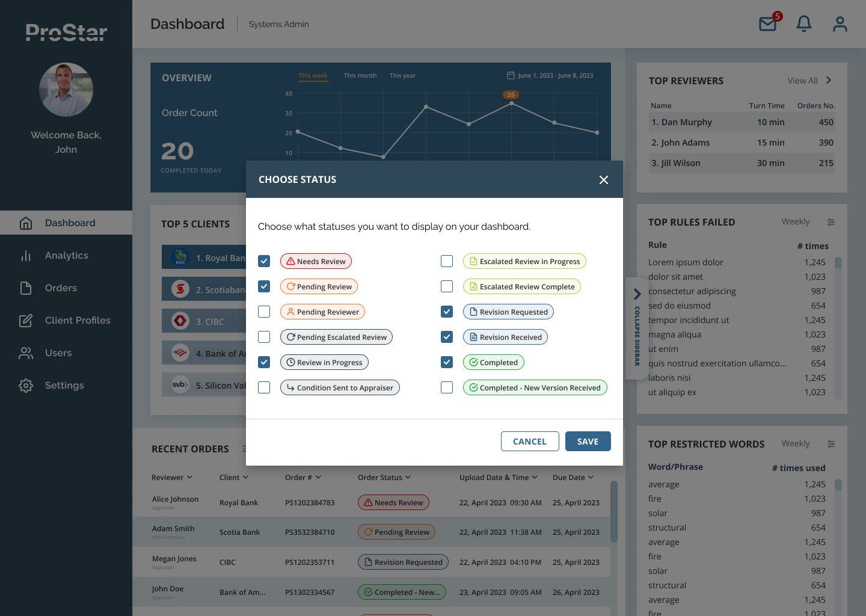Click the calendar icon beside date range

click(x=511, y=76)
